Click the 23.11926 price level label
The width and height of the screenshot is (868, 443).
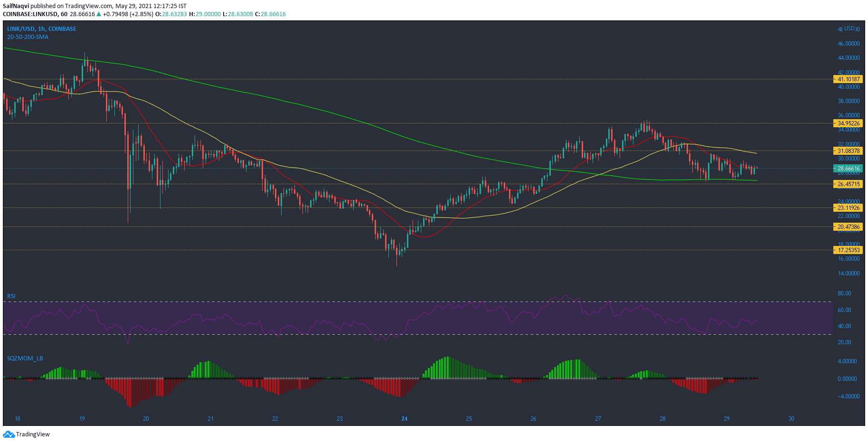click(848, 208)
